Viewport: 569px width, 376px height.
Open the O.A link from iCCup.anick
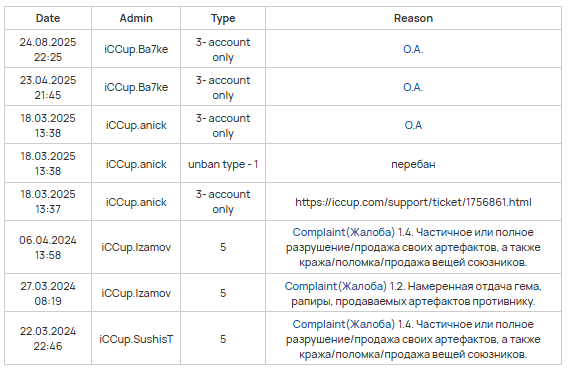pos(413,125)
